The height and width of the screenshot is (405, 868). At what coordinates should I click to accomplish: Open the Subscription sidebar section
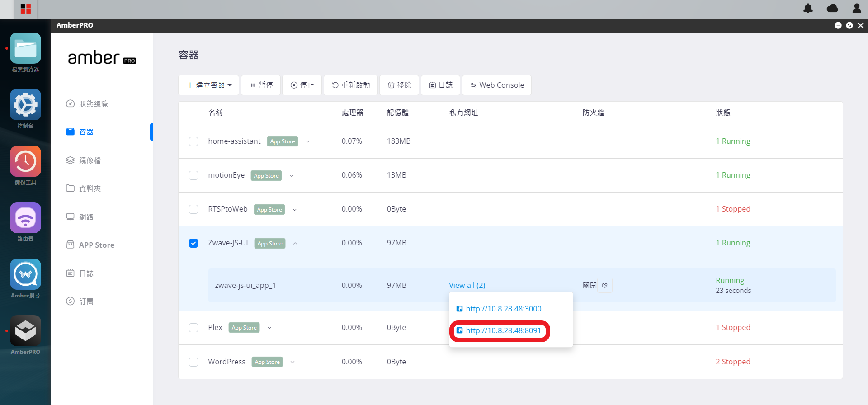(x=80, y=301)
